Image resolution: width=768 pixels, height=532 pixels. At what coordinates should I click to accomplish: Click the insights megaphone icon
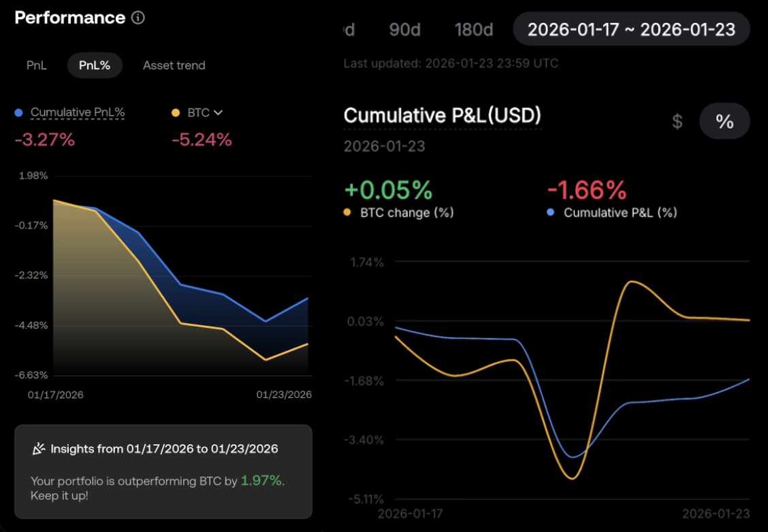point(39,448)
